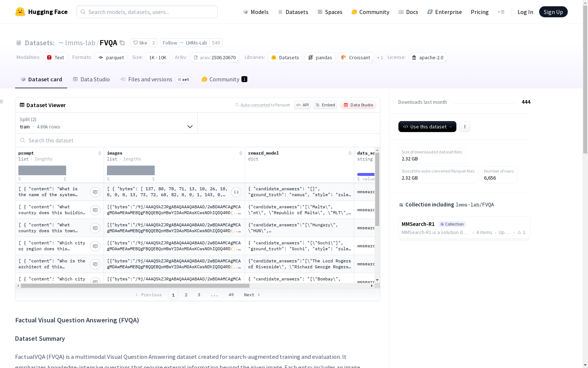Click the ellipsis pagination button
Screen dimensions: 588x368
215,295
